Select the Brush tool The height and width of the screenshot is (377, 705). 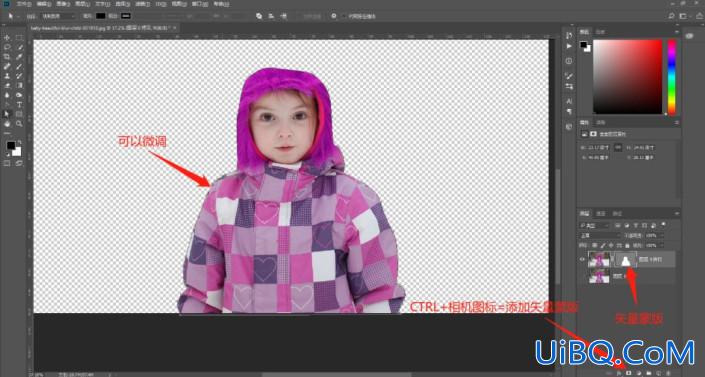(x=19, y=67)
